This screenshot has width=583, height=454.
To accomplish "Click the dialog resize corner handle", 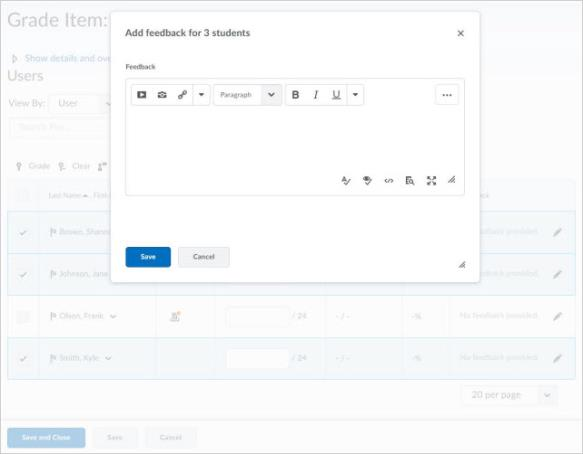I will (462, 265).
